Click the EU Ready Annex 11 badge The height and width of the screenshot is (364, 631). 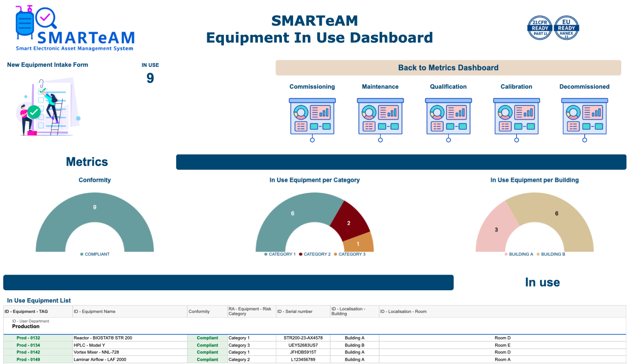[x=567, y=28]
